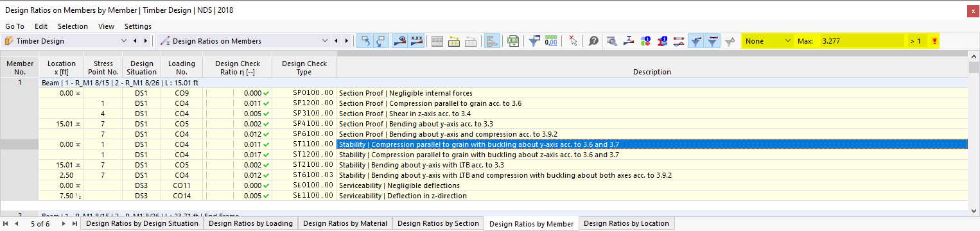980x231 pixels.
Task: Click the magnifier over table details icon
Action: [613, 40]
